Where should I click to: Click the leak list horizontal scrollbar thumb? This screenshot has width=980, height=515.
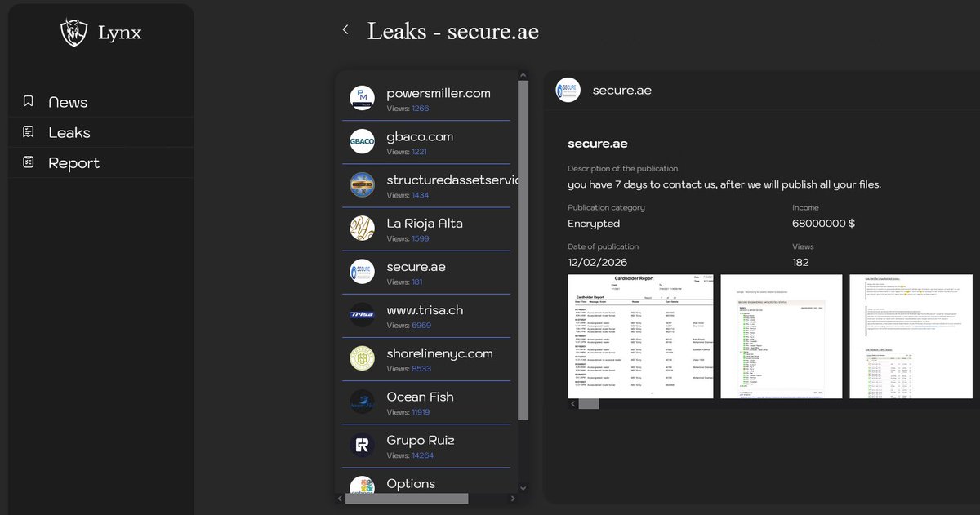click(407, 498)
